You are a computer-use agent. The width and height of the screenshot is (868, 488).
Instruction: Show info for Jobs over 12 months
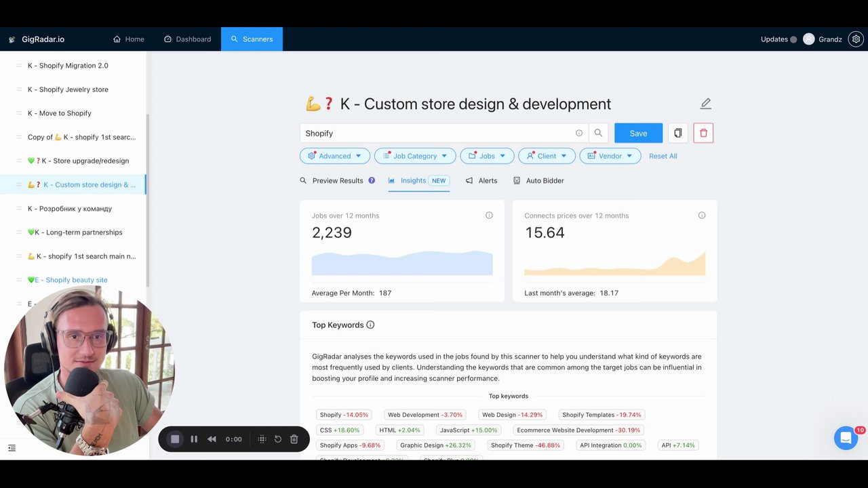pos(489,216)
